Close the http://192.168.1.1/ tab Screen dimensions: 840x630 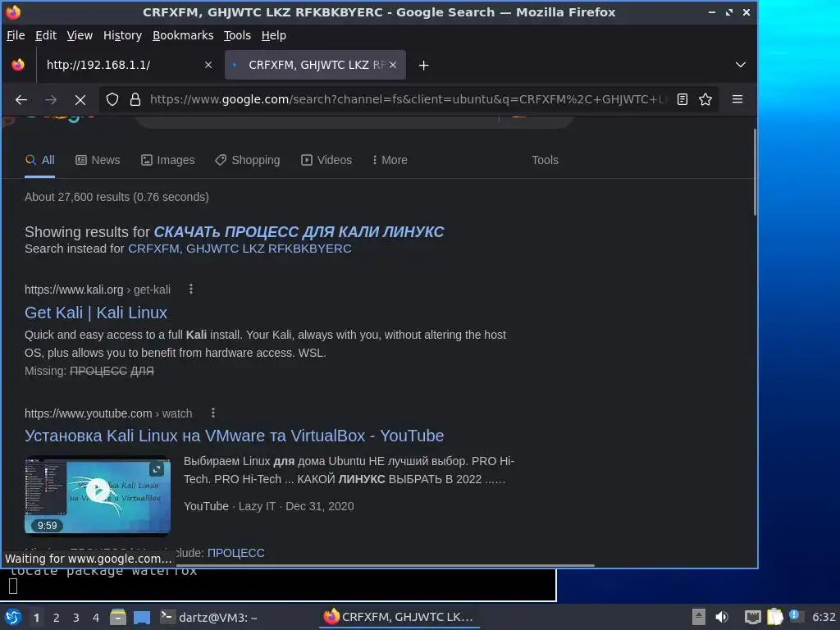(x=208, y=65)
